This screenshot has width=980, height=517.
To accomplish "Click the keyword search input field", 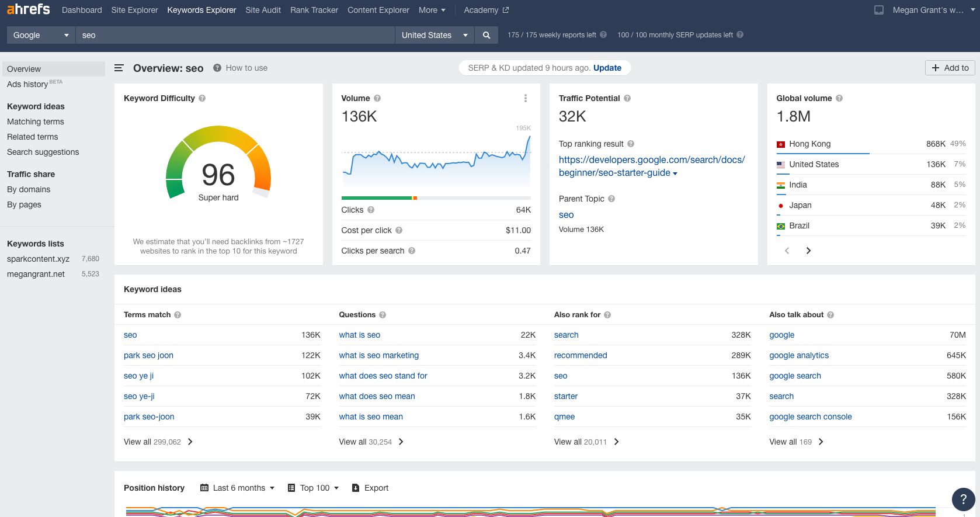I will [x=235, y=35].
